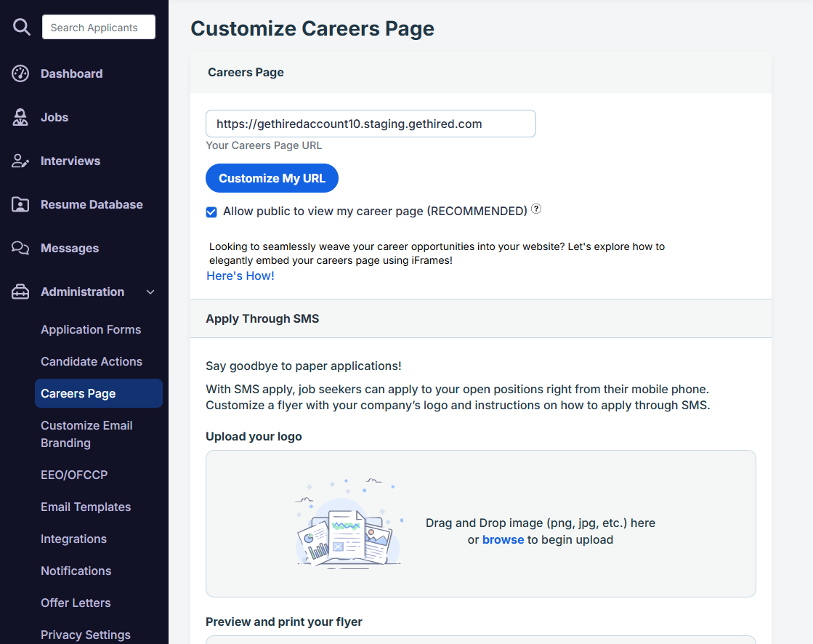
Task: Click the Resume Database folder icon
Action: (20, 204)
